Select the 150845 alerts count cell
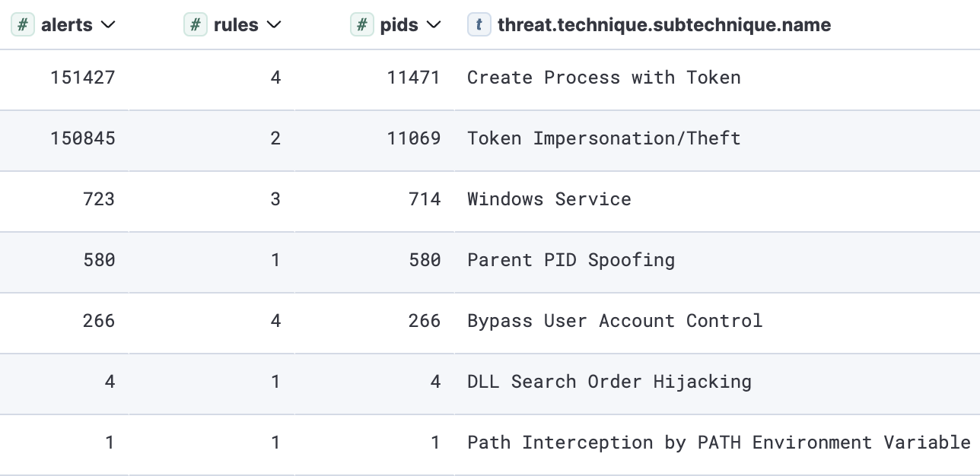The height and width of the screenshot is (476, 980). 83,138
